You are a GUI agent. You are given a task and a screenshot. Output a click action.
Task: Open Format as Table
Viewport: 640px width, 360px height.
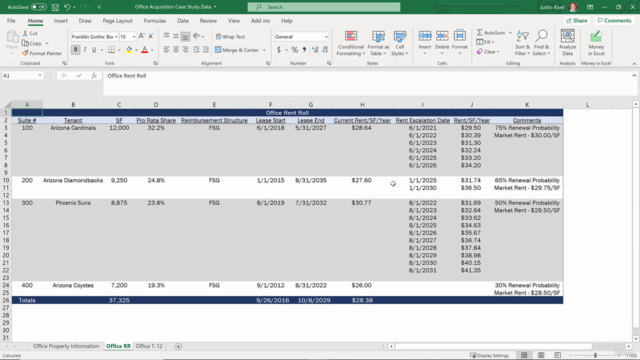point(378,43)
